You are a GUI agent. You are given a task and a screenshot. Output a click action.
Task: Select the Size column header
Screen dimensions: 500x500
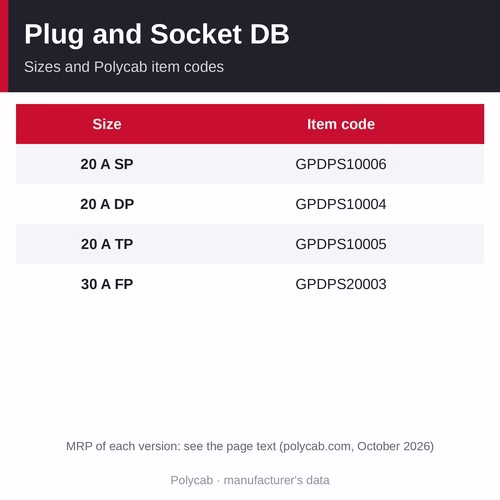[x=107, y=124]
